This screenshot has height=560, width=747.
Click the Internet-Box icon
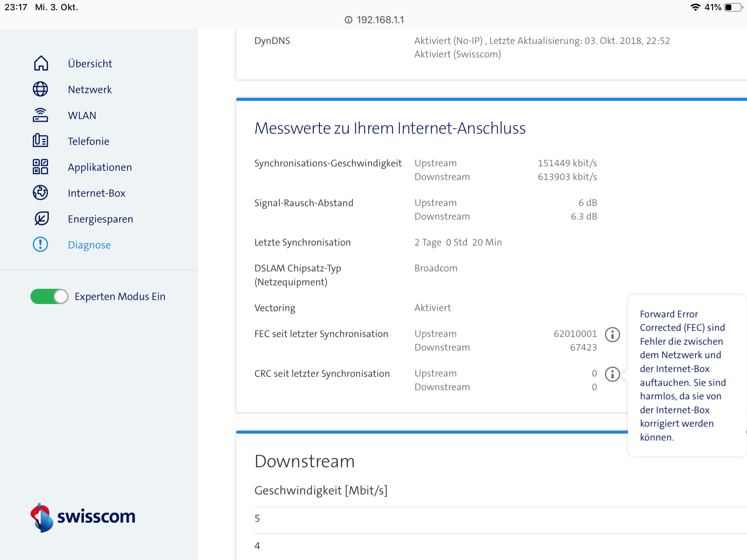(x=40, y=193)
